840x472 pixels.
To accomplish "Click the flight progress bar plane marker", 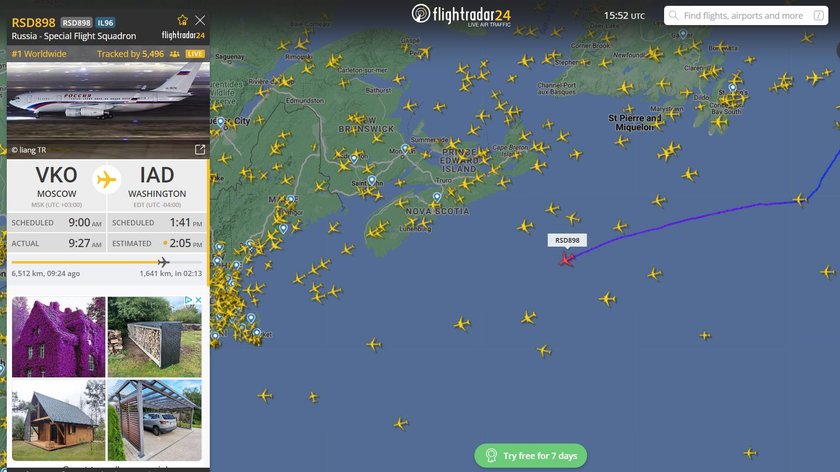I will point(163,262).
